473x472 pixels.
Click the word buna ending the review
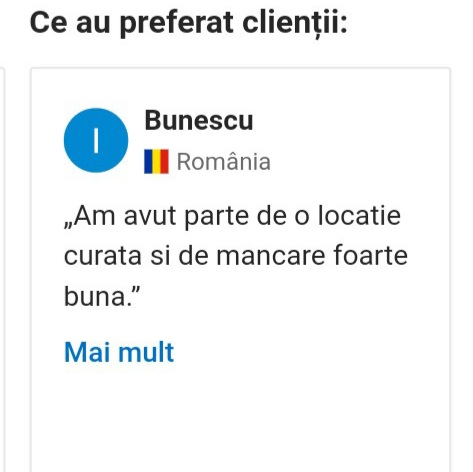[x=94, y=296]
